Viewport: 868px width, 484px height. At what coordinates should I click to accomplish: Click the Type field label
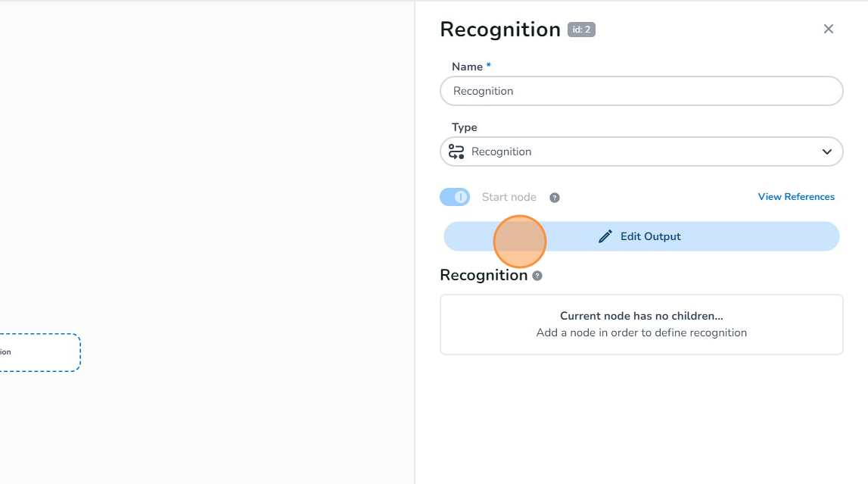coord(464,127)
